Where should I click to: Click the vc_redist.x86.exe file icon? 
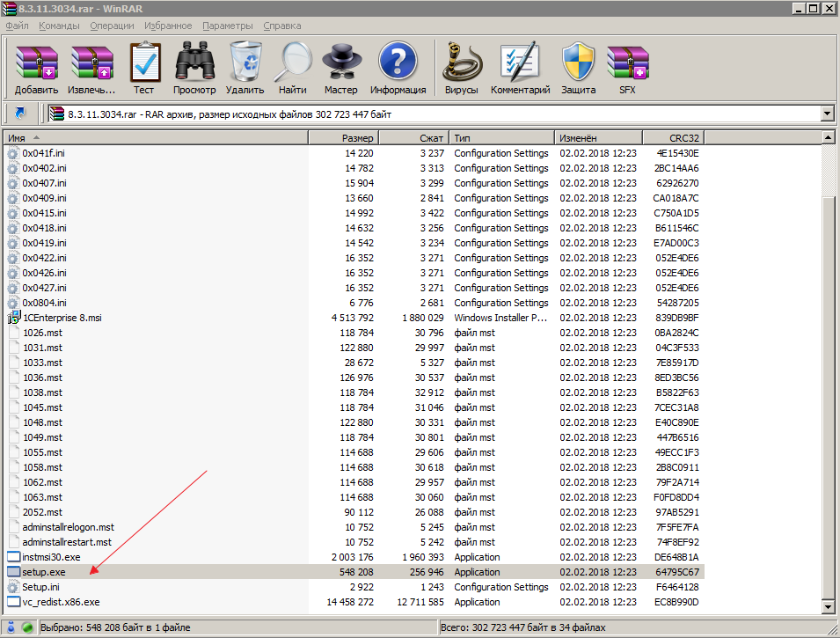[13, 602]
